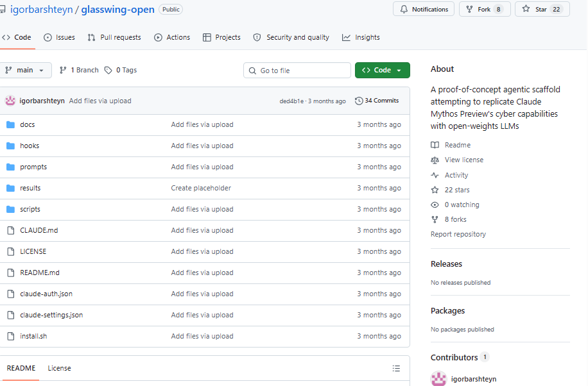Screen dimensions: 588x386
Task: Click folder icon next to hooks
Action: pos(10,146)
